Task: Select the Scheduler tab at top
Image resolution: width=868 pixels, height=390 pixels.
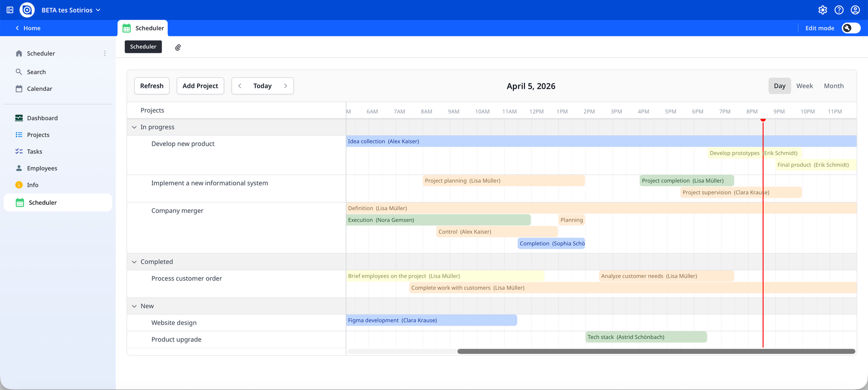Action: pos(143,28)
